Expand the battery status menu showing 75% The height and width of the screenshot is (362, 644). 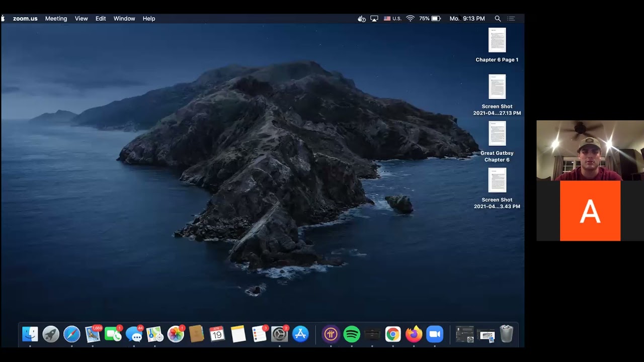430,19
